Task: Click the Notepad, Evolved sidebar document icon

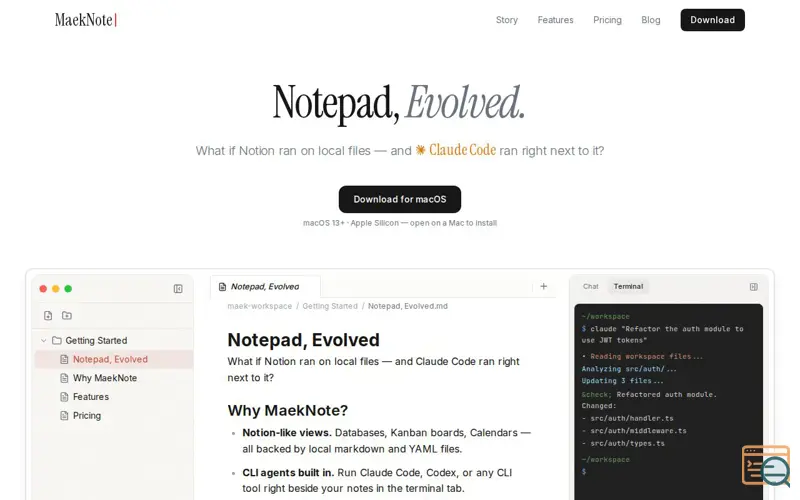Action: (64, 359)
